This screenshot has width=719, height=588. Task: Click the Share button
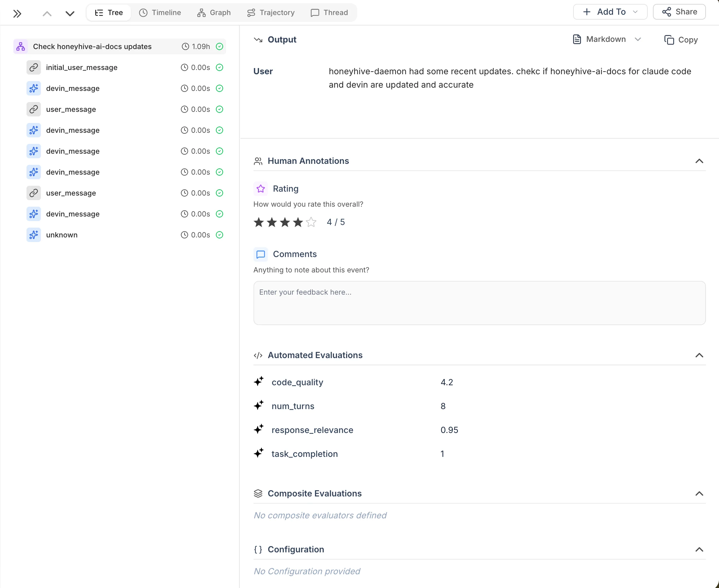679,12
